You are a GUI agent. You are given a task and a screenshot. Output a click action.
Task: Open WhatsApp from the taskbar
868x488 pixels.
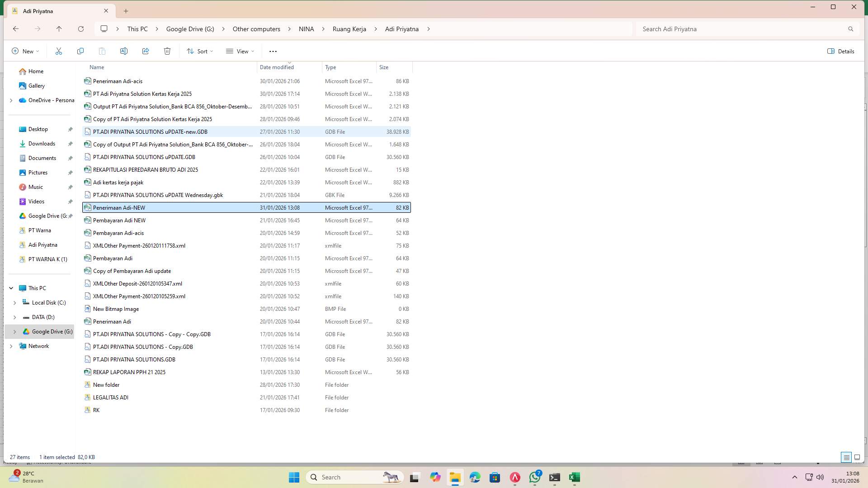534,477
